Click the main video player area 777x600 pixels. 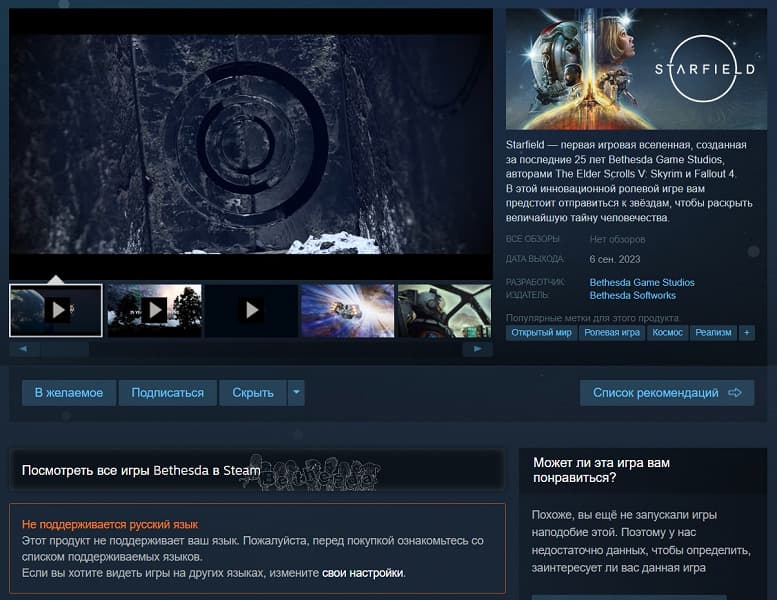pyautogui.click(x=251, y=144)
